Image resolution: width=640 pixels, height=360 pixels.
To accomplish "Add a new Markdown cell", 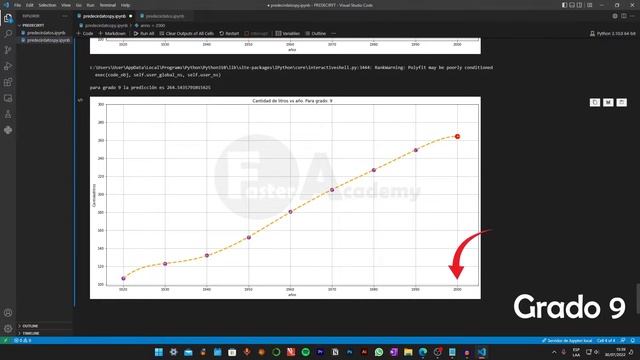I will [112, 33].
